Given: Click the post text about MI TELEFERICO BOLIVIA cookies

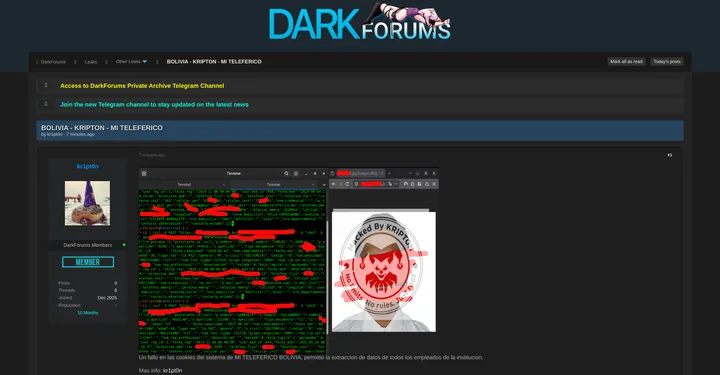Looking at the screenshot, I should pos(311,357).
